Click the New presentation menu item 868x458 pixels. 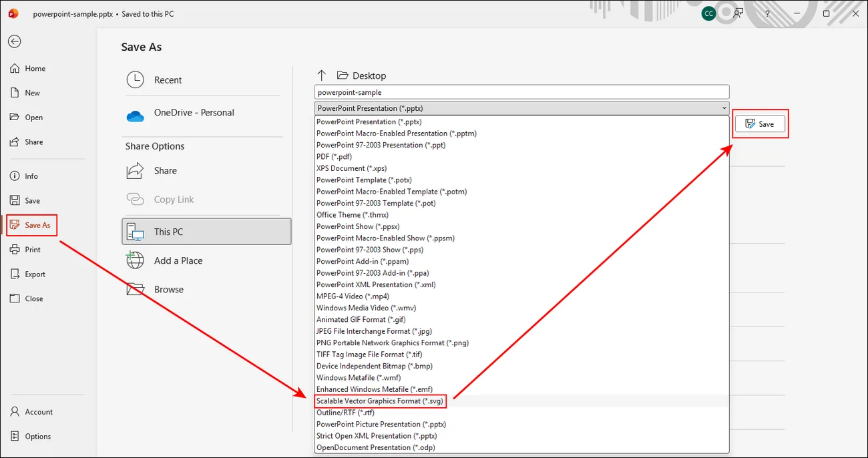coord(25,93)
